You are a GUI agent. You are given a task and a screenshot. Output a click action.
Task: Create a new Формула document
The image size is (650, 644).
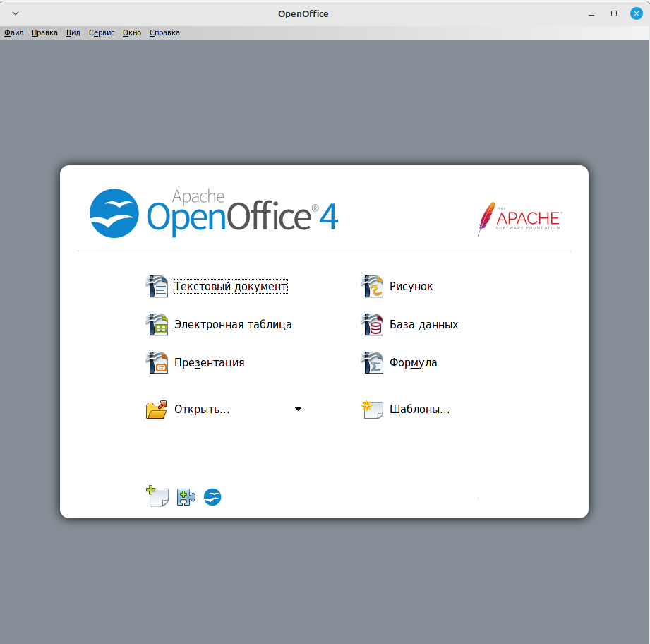click(413, 362)
